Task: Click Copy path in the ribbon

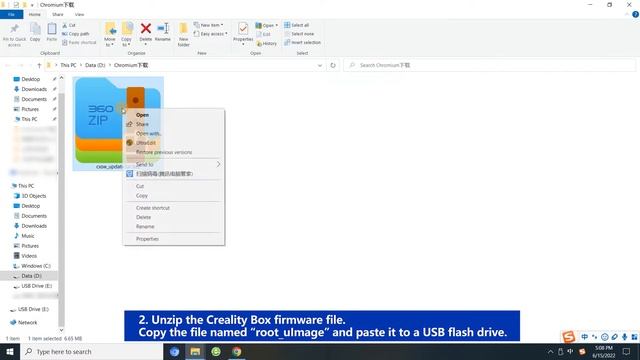Action: coord(76,34)
